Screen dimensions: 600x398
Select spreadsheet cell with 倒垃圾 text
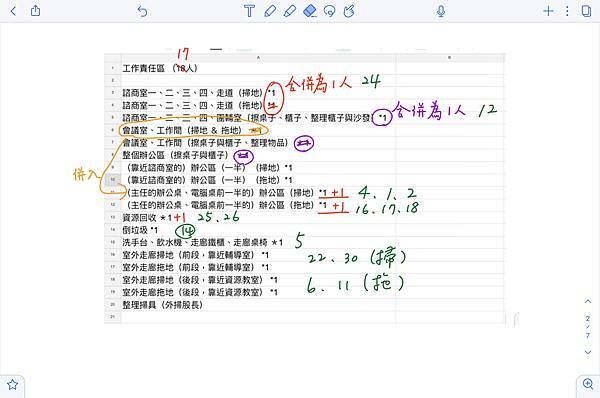[x=259, y=230]
